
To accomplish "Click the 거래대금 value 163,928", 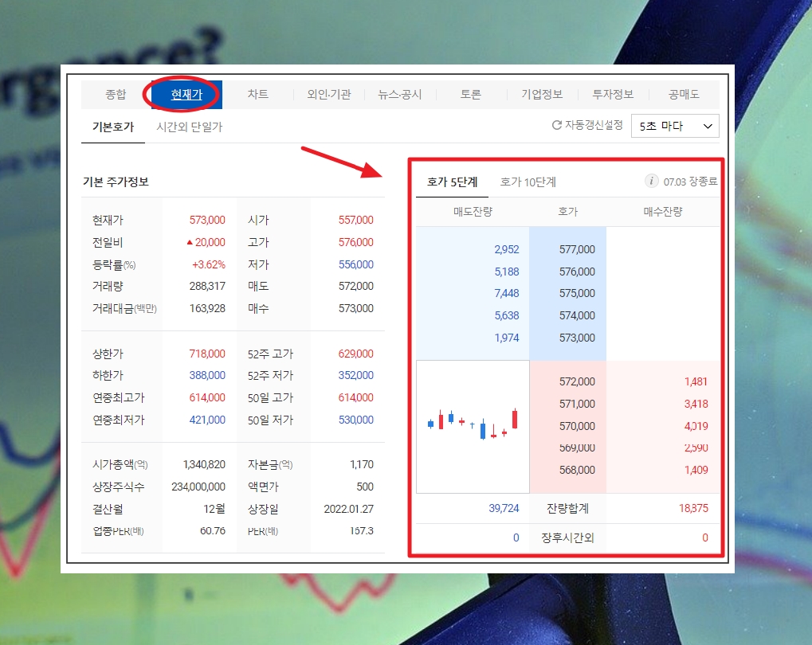I will tap(207, 308).
